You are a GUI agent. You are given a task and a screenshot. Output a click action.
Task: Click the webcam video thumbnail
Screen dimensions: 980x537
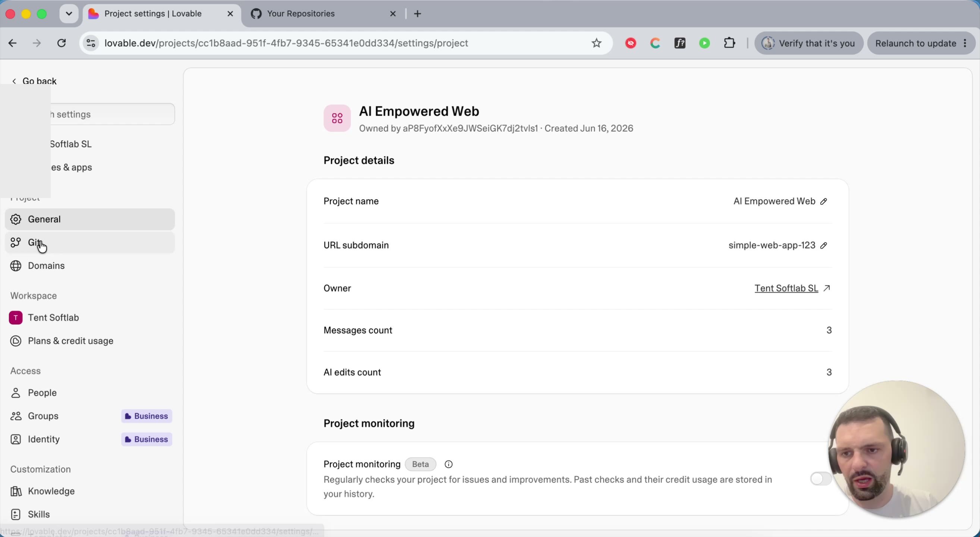pyautogui.click(x=897, y=449)
